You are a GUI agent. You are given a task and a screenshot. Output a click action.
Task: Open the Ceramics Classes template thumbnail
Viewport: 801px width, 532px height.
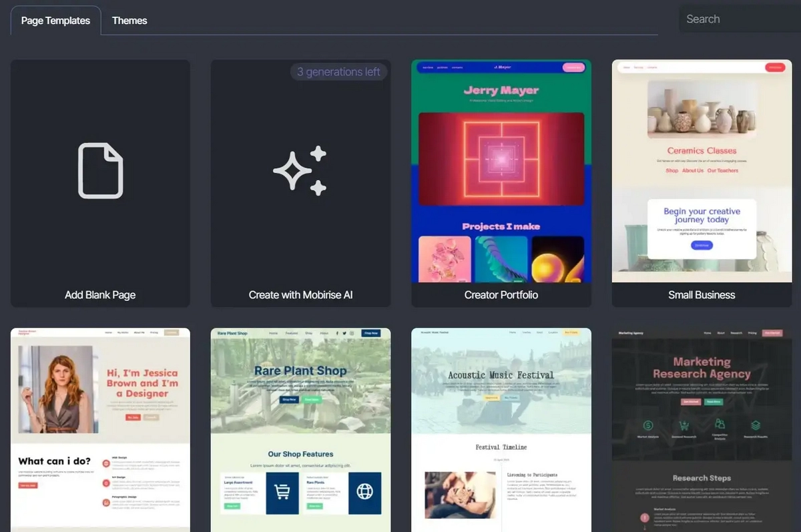[x=702, y=151]
